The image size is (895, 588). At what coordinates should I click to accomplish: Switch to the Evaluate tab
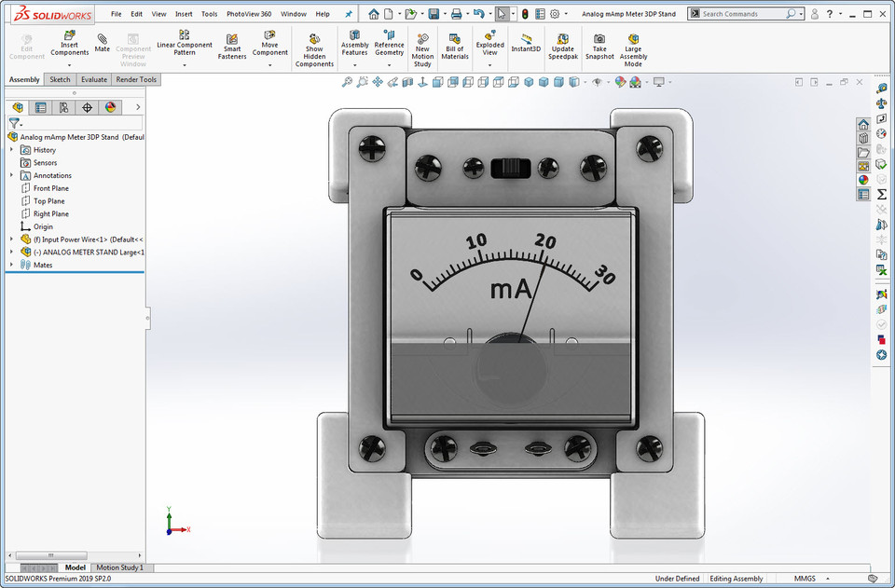pos(94,79)
